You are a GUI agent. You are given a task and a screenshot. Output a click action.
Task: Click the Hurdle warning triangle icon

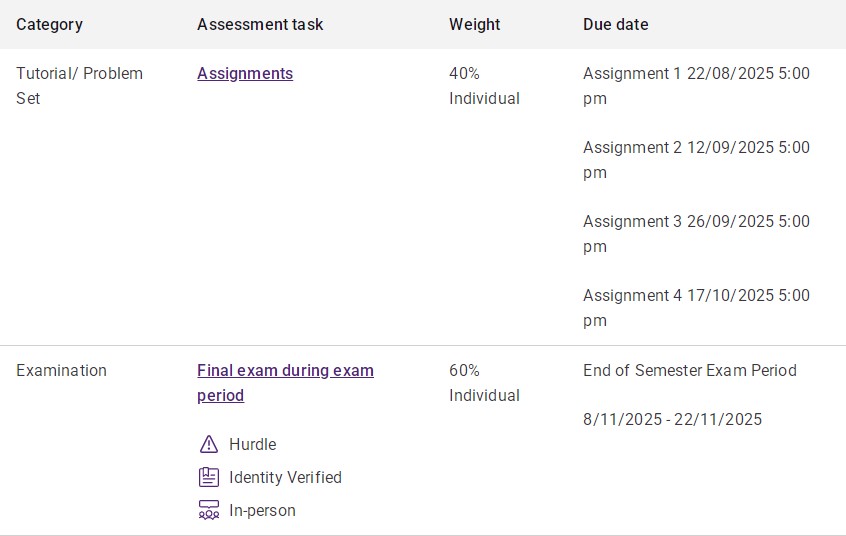tap(209, 444)
